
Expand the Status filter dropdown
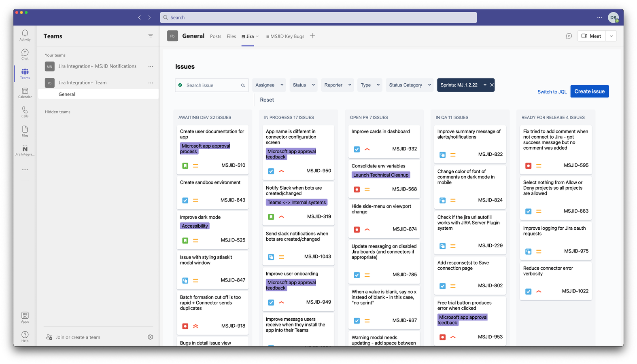(x=304, y=85)
